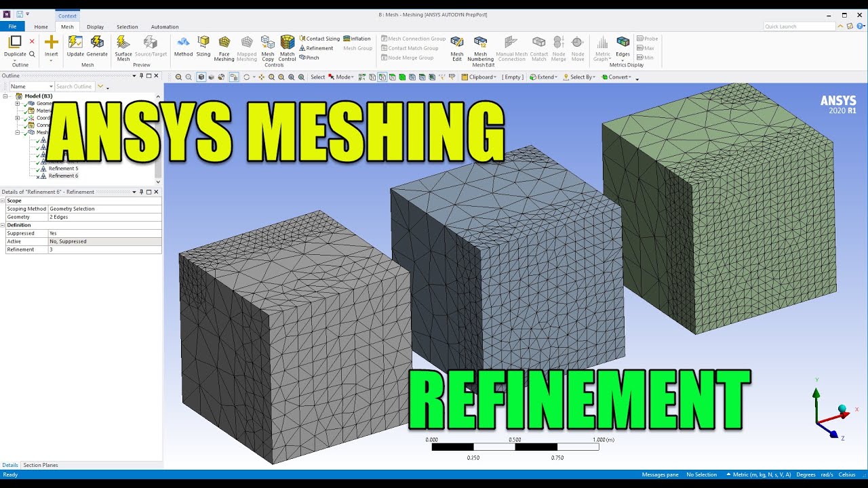Expand the Coordinate Systems tree node
Image resolution: width=868 pixels, height=488 pixels.
click(x=18, y=118)
